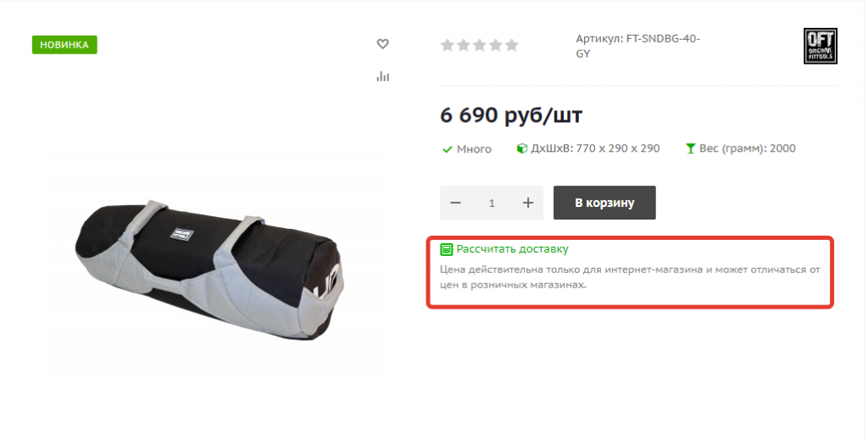Focus the quantity input field
This screenshot has height=440, width=868.
tap(492, 203)
